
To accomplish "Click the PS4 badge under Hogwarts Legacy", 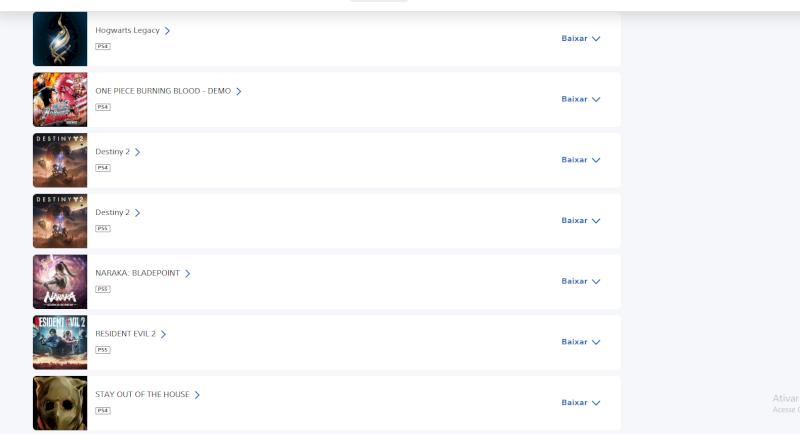I will 103,46.
